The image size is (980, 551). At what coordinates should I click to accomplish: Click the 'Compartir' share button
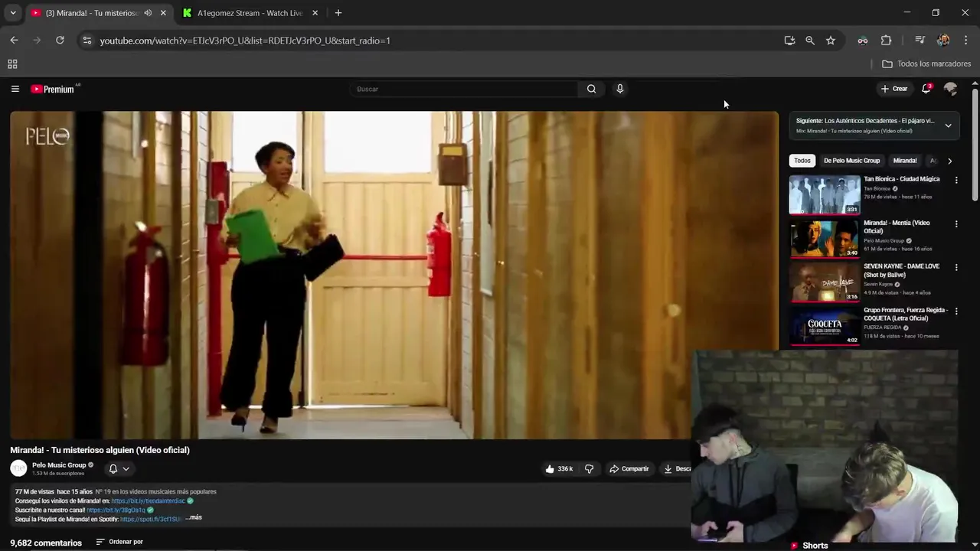(629, 468)
